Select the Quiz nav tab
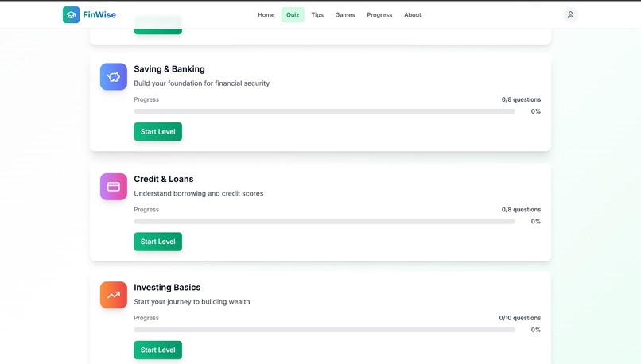The height and width of the screenshot is (364, 641). pos(293,15)
